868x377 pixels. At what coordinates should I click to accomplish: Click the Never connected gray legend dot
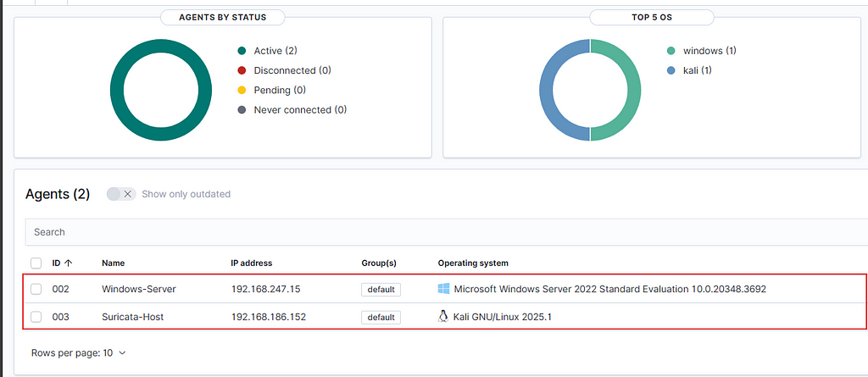tap(242, 109)
